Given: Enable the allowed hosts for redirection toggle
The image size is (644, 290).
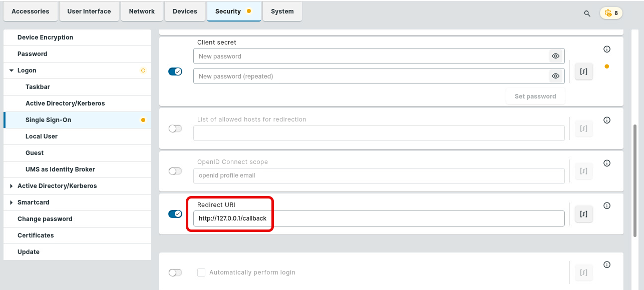Looking at the screenshot, I should click(x=175, y=128).
